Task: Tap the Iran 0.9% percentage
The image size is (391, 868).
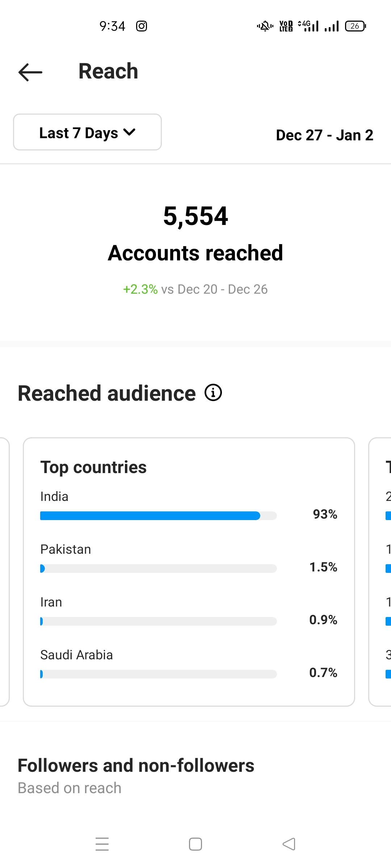Action: pyautogui.click(x=323, y=620)
